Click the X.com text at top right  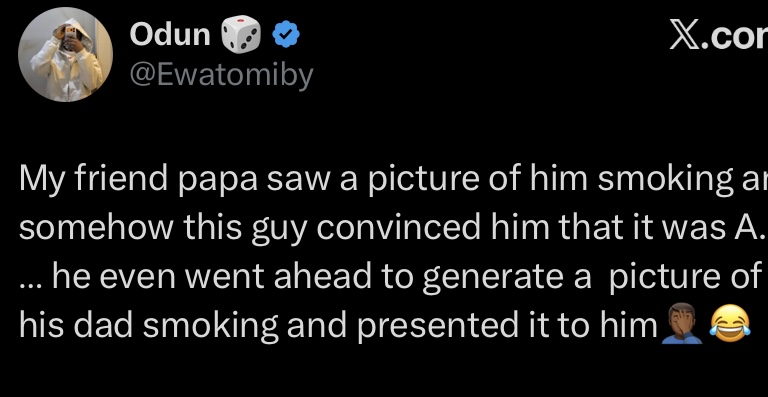pyautogui.click(x=719, y=36)
